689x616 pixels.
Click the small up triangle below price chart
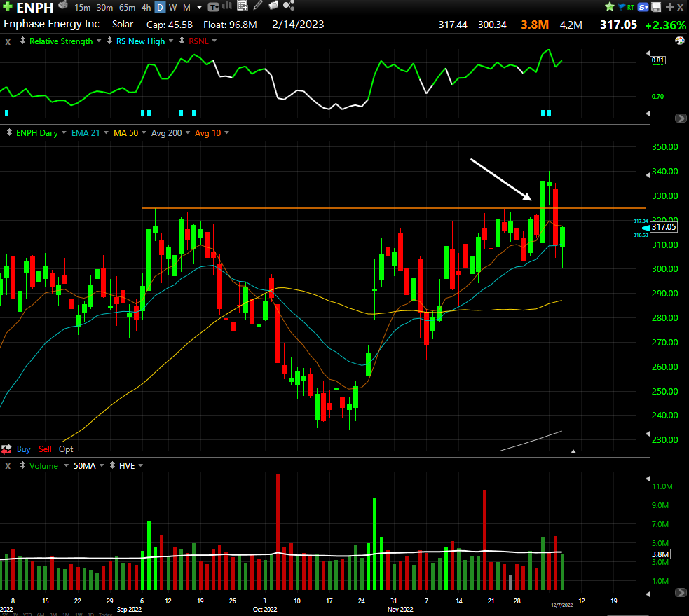click(x=573, y=451)
